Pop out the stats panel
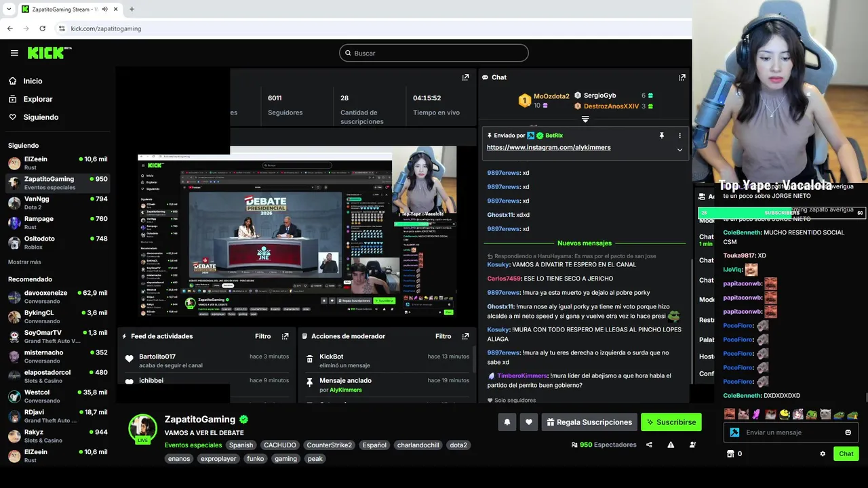The width and height of the screenshot is (868, 488). (x=465, y=77)
